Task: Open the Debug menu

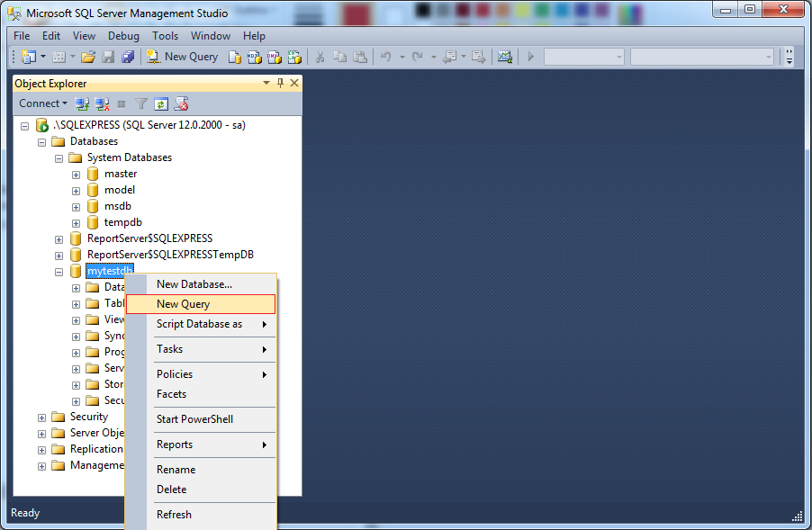Action: pos(123,36)
